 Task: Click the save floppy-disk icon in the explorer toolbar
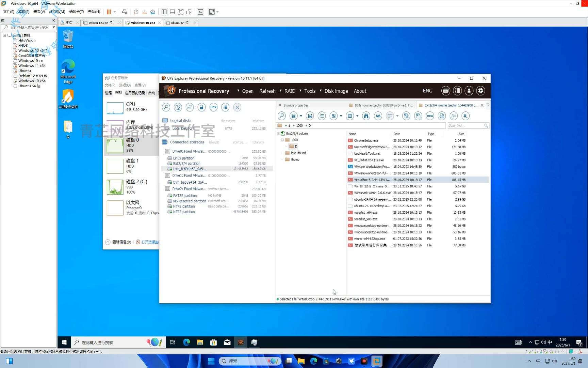point(294,116)
